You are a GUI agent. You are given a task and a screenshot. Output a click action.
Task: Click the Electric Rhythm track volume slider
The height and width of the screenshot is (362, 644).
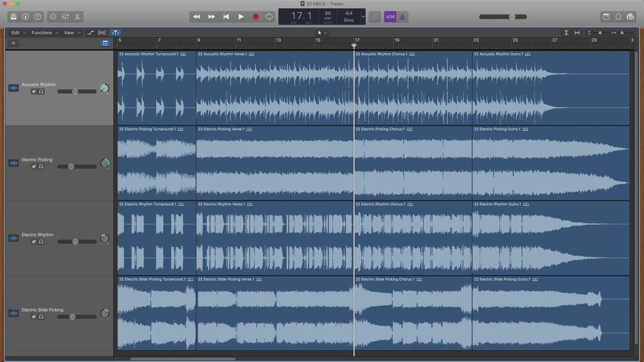[x=76, y=242]
